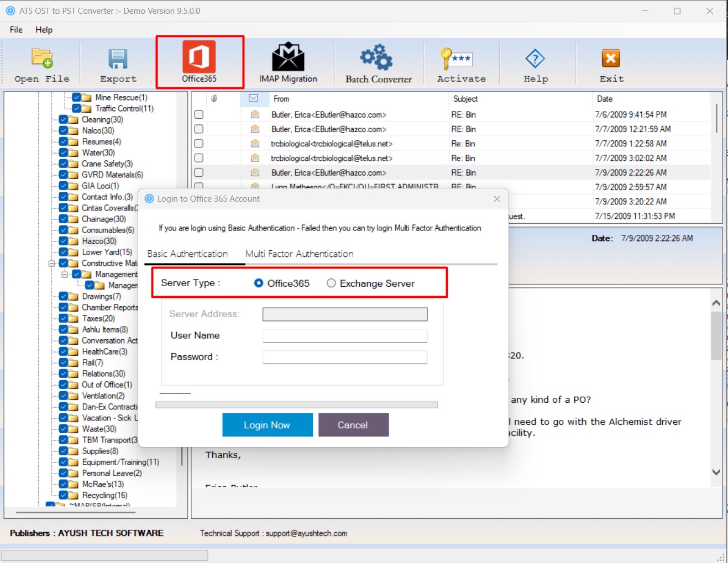Click the login dialog progress bar
728x563 pixels.
coord(297,405)
